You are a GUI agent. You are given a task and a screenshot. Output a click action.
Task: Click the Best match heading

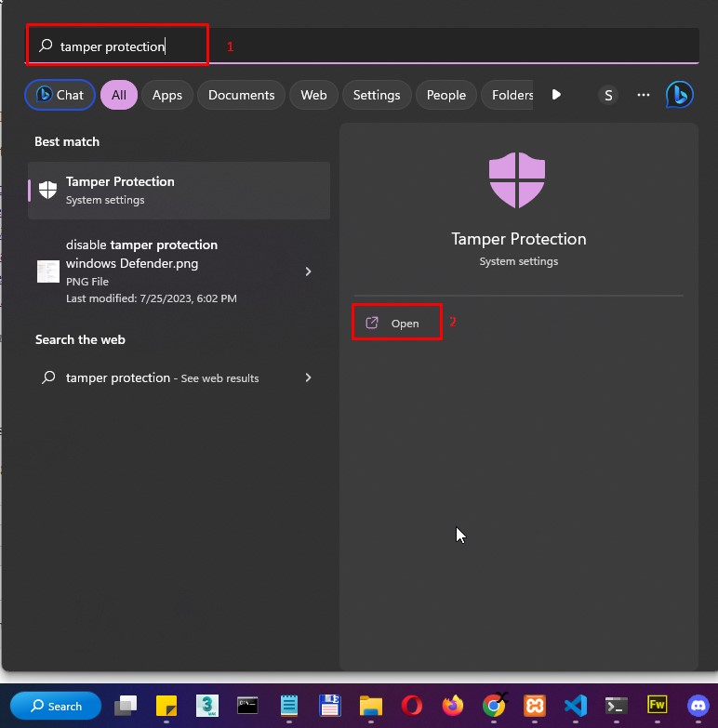tap(67, 141)
